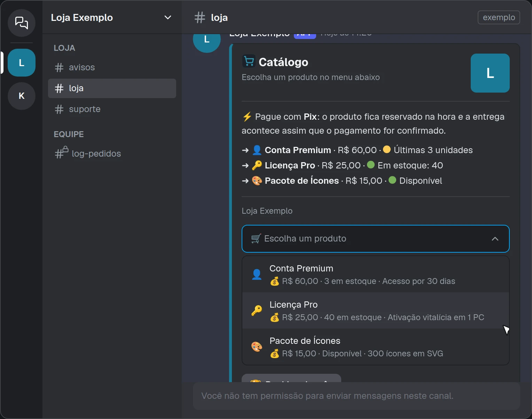
Task: Click the hash icon beside suporte
Action: (x=59, y=109)
